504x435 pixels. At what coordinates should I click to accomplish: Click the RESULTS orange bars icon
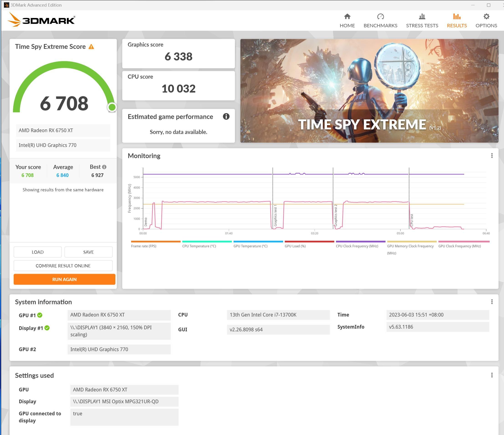[x=457, y=17]
